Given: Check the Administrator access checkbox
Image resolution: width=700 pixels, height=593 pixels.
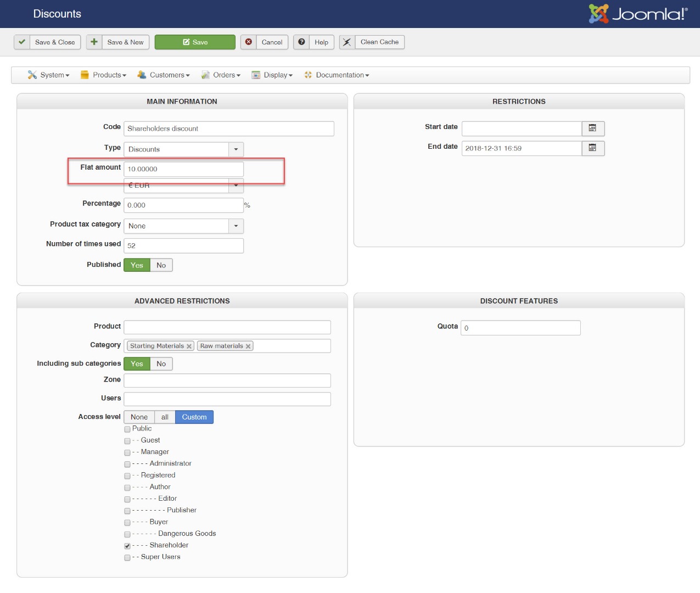Looking at the screenshot, I should point(127,464).
